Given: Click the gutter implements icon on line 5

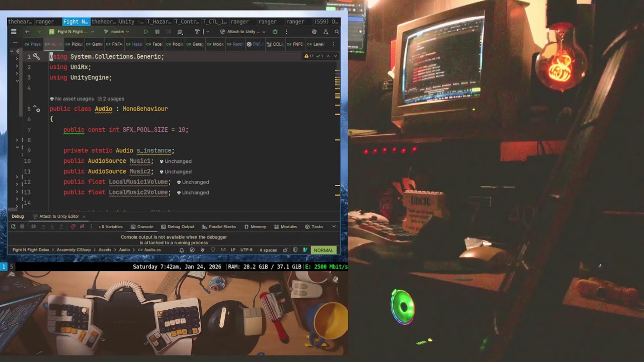Looking at the screenshot, I should point(37,109).
